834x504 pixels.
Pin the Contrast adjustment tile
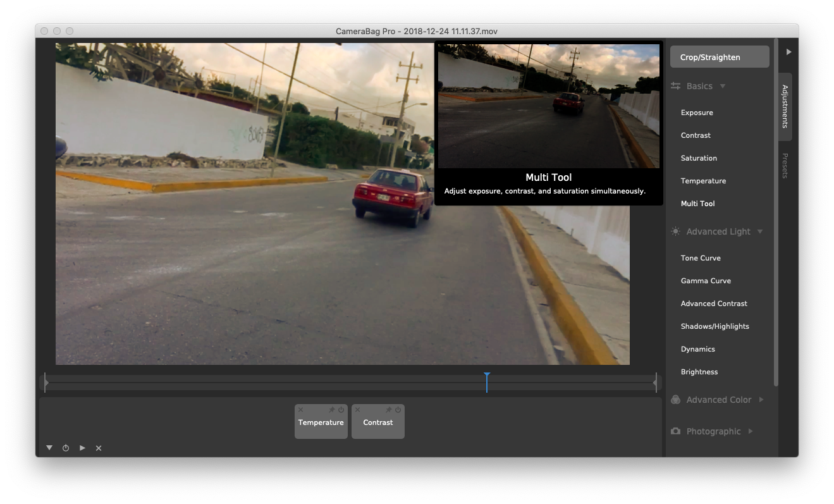(x=389, y=410)
